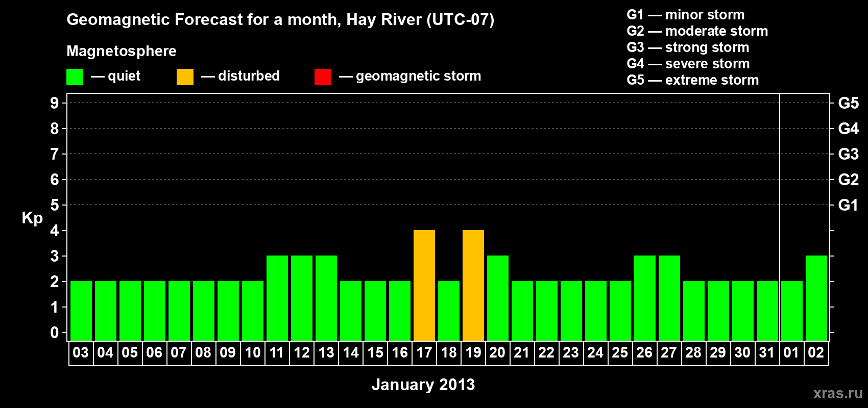Select the green bar for day 11
868x408 pixels.
(x=277, y=298)
